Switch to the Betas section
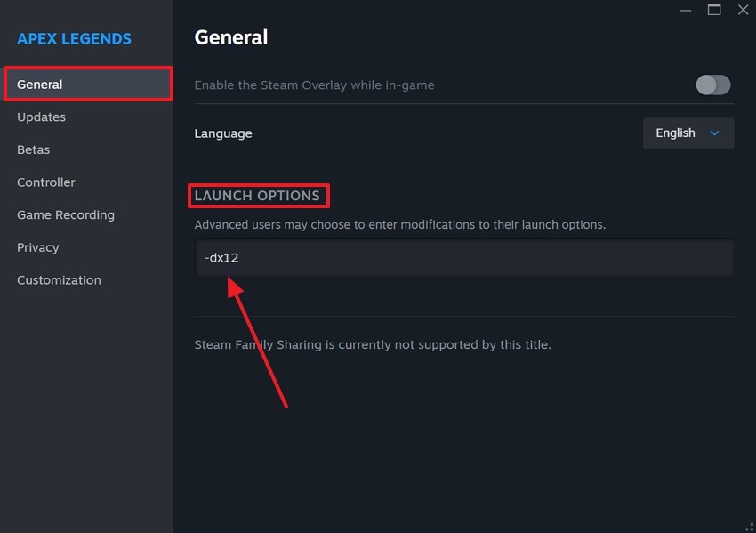Viewport: 756px width, 533px height. point(33,149)
